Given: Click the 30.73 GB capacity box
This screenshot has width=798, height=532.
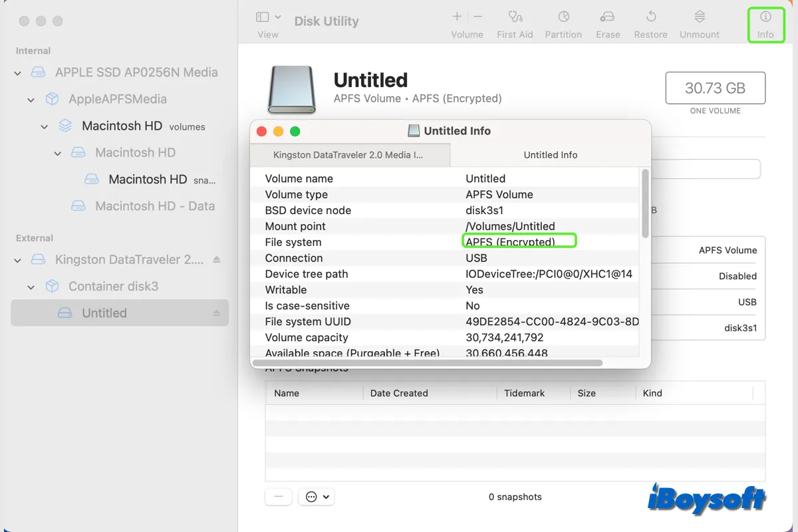Looking at the screenshot, I should (716, 88).
